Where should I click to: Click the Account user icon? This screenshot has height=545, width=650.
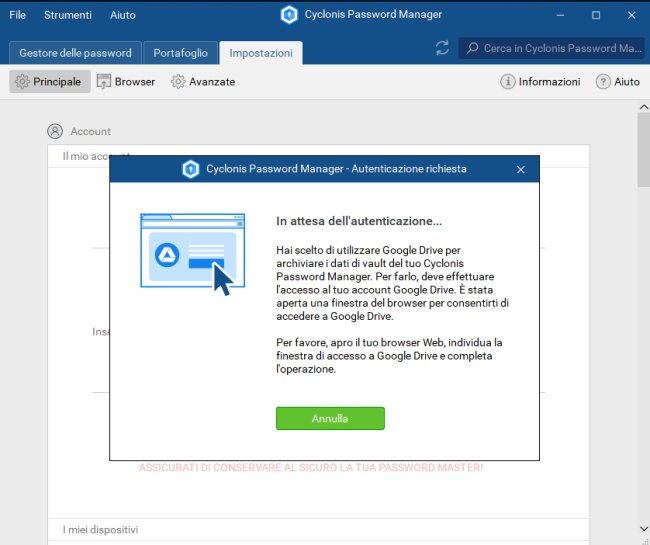(55, 131)
